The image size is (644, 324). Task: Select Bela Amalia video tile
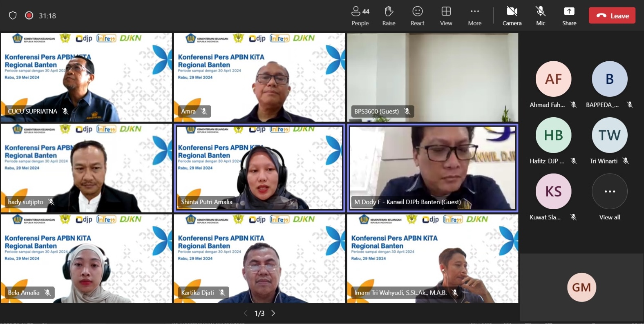pos(86,259)
